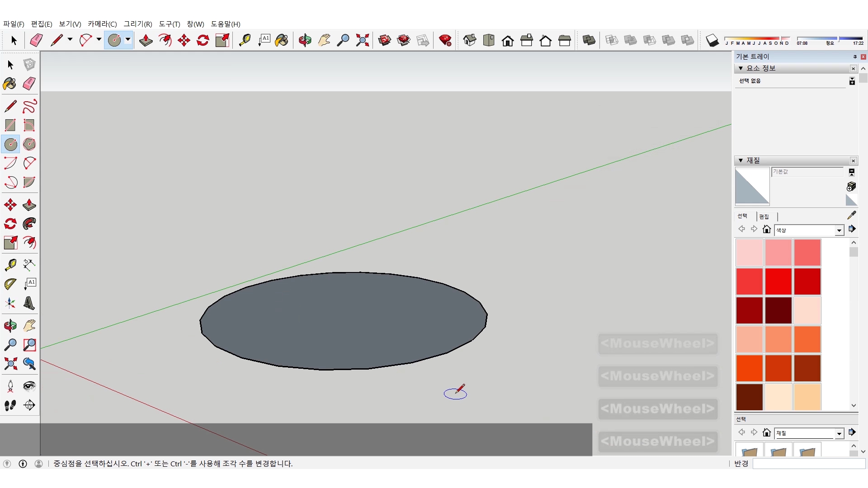Pick the bright red color swatch

tap(778, 281)
